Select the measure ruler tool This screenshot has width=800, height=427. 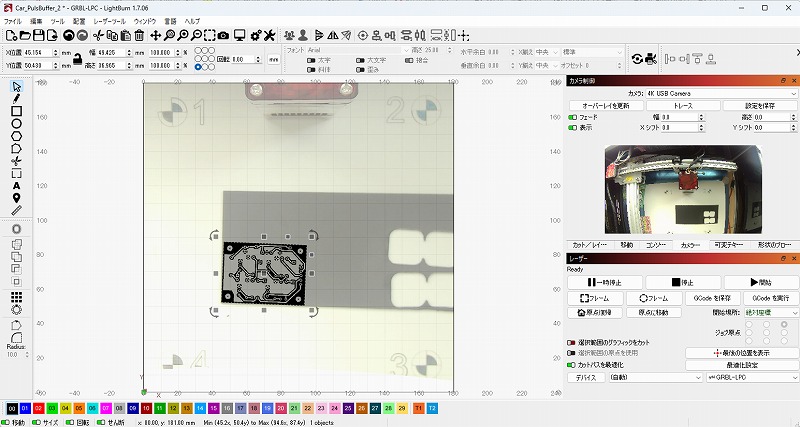[x=17, y=210]
